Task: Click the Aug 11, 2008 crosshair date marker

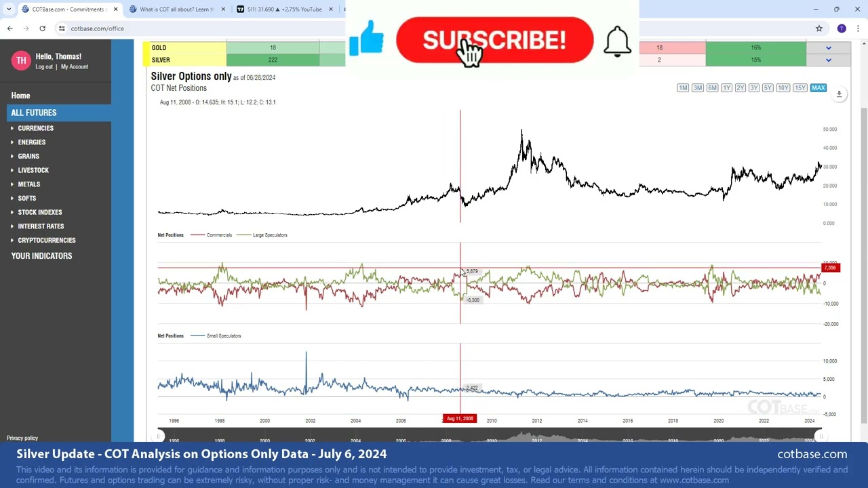Action: [460, 419]
